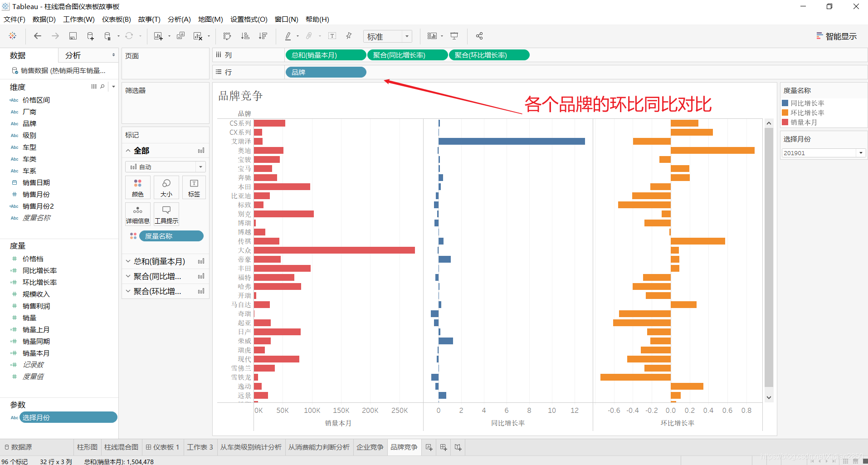Collapse the 全部 marks section

(128, 151)
